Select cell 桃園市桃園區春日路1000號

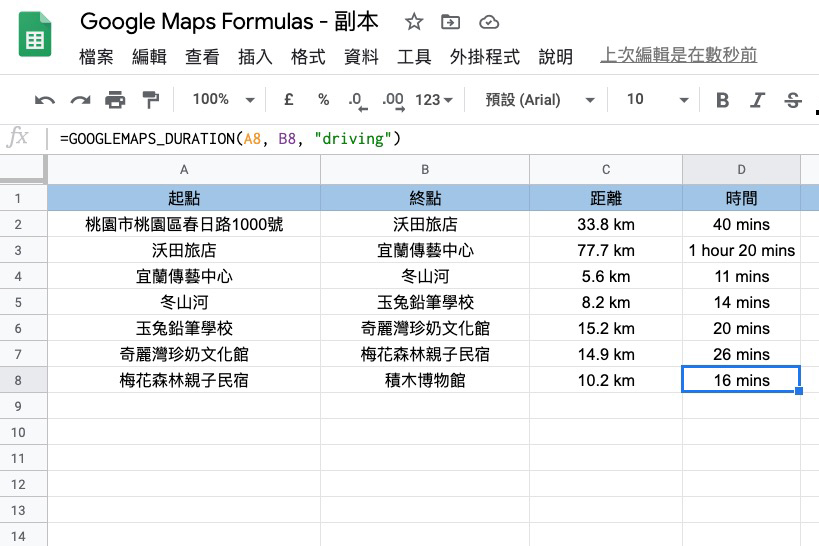(184, 224)
